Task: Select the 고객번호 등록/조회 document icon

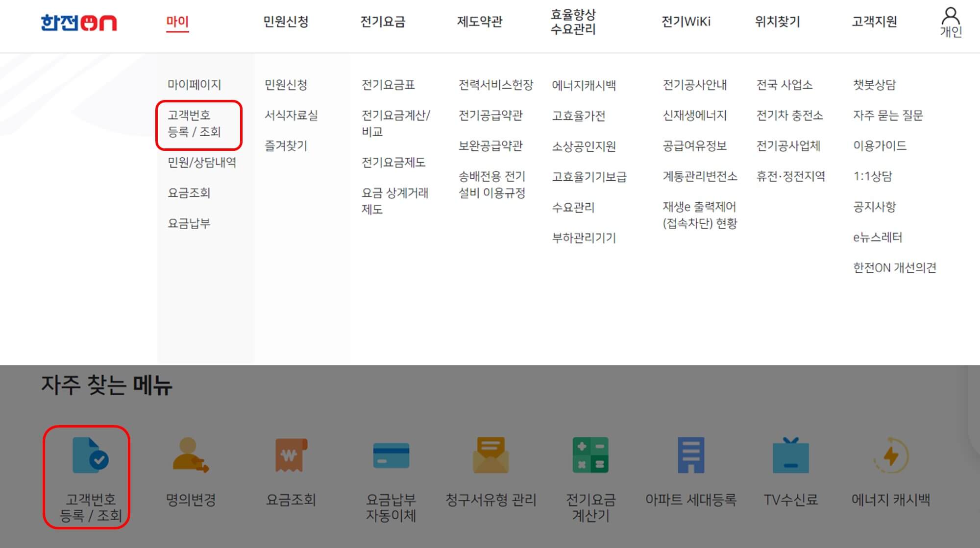Action: coord(88,455)
